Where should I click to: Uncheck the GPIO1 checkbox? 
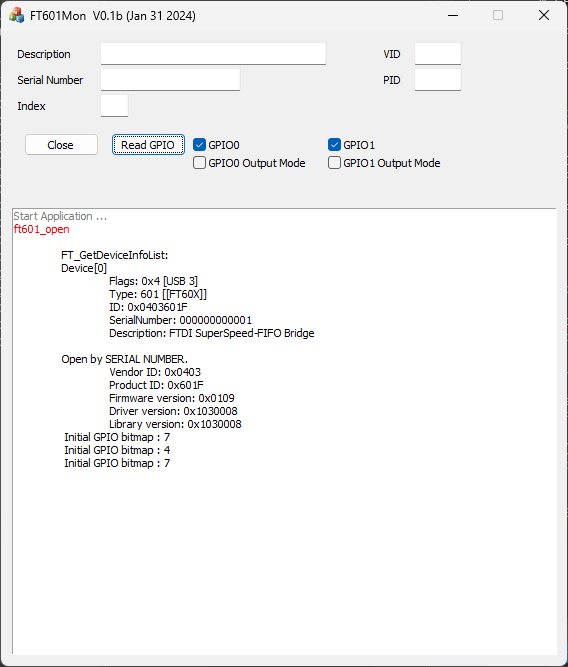click(x=334, y=145)
